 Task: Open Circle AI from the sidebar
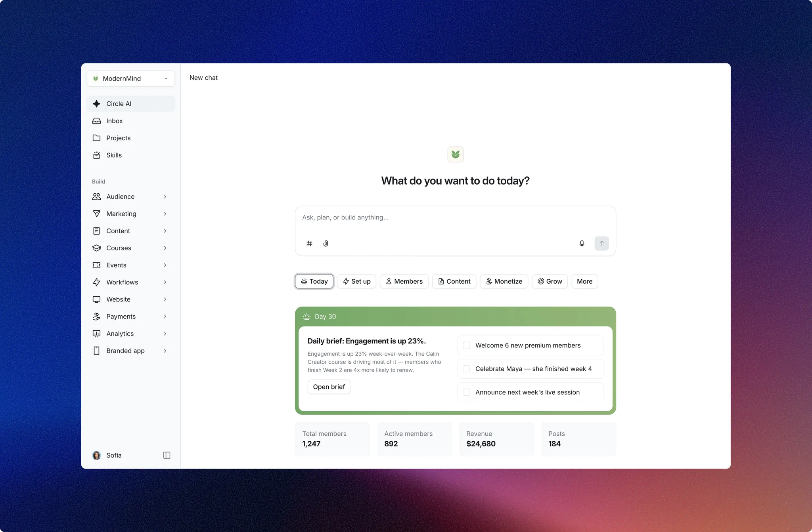coord(130,104)
